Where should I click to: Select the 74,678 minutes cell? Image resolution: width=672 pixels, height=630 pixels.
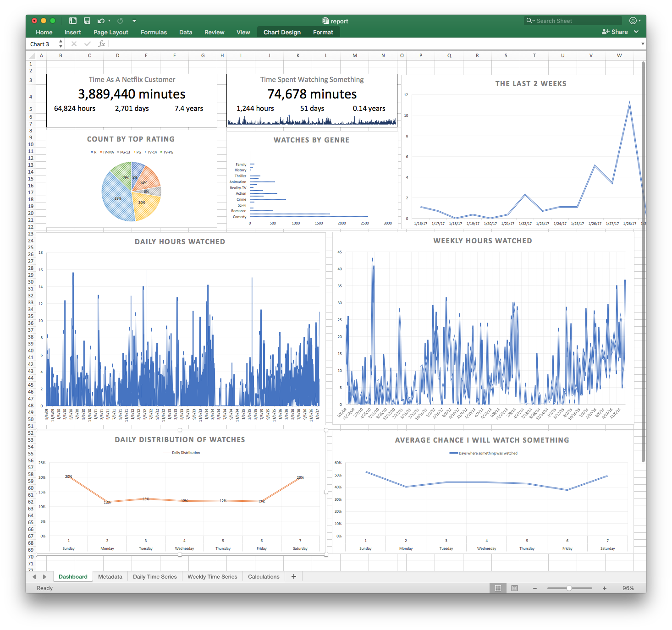click(312, 94)
